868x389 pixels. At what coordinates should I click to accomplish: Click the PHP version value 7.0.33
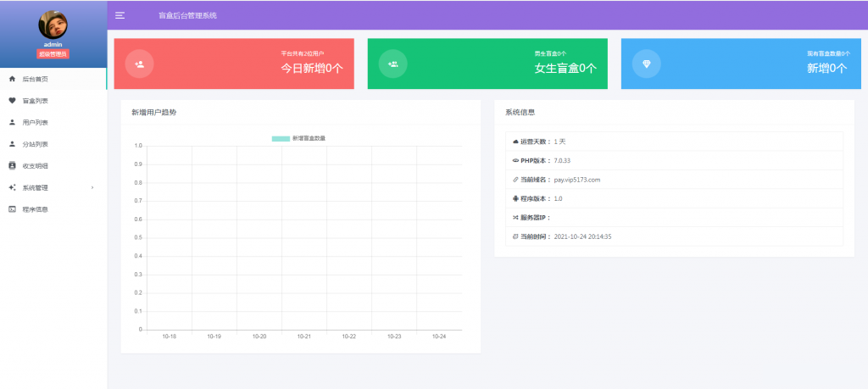(x=563, y=160)
